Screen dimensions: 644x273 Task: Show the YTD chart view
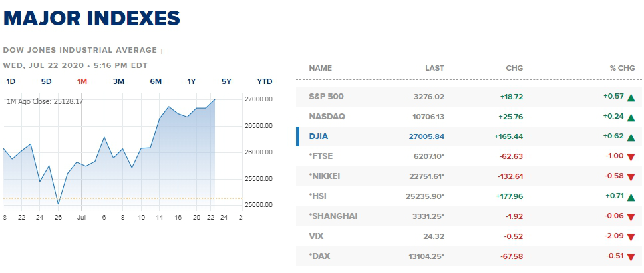(x=265, y=81)
